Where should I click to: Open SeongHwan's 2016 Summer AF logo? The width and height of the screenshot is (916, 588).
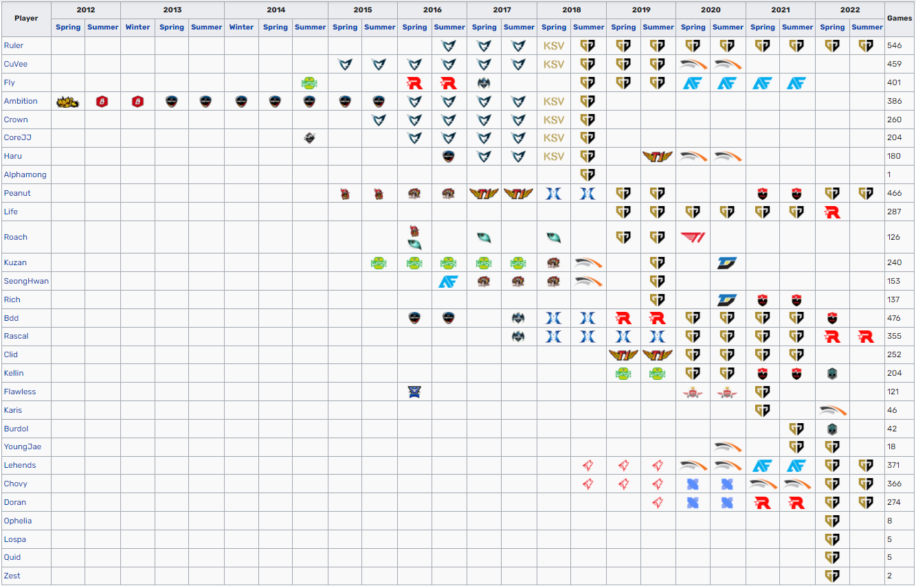(449, 281)
